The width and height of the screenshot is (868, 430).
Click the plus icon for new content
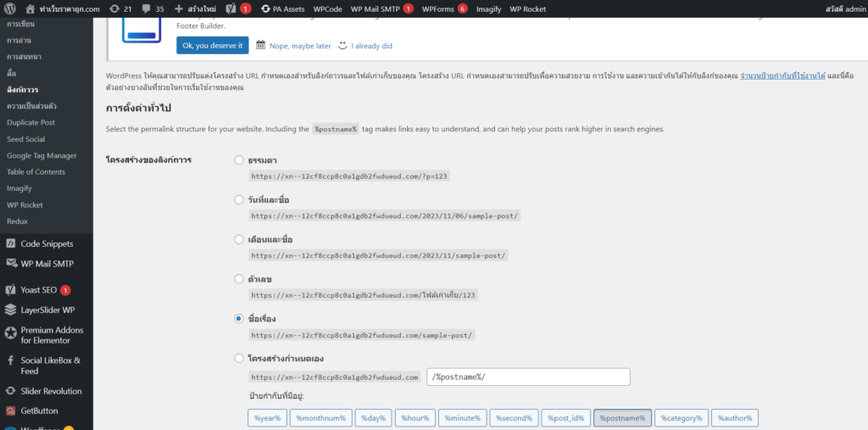[x=178, y=8]
